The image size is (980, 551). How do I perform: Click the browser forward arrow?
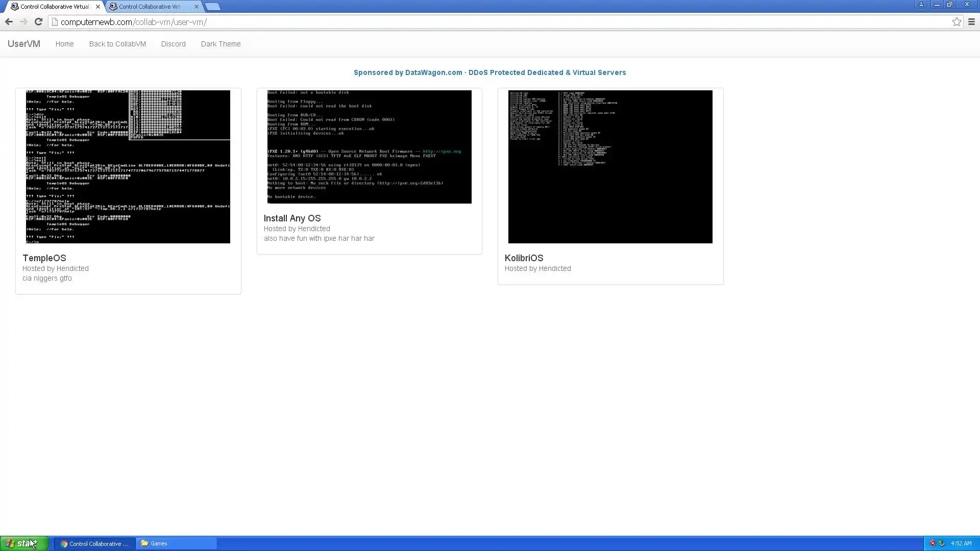[23, 21]
